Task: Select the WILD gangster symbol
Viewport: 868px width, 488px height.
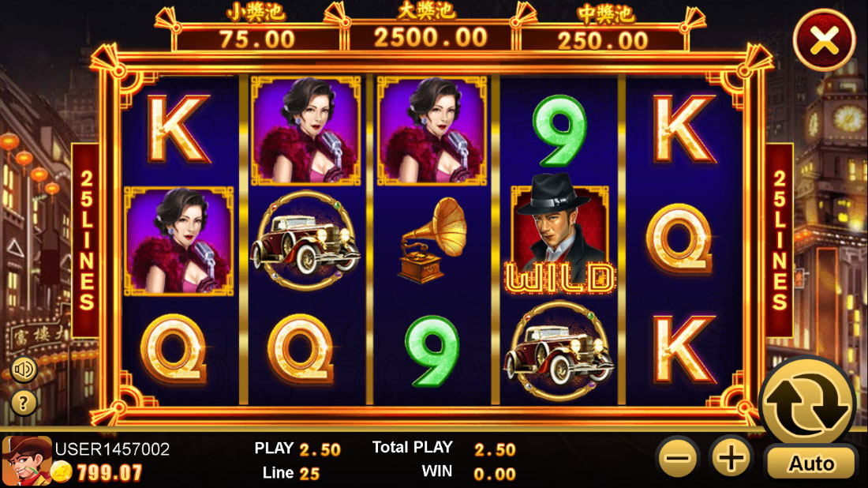Action: [x=559, y=234]
